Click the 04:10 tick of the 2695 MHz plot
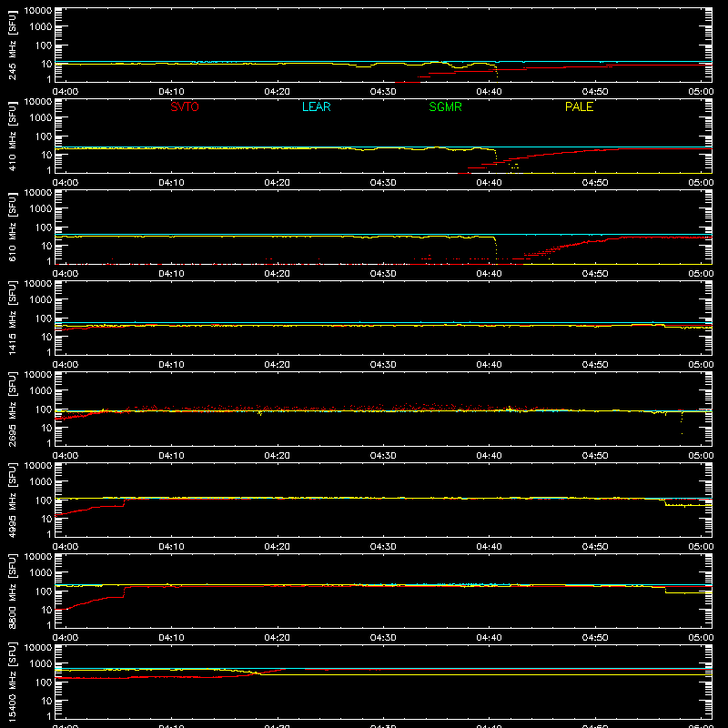The image size is (728, 728). (171, 456)
